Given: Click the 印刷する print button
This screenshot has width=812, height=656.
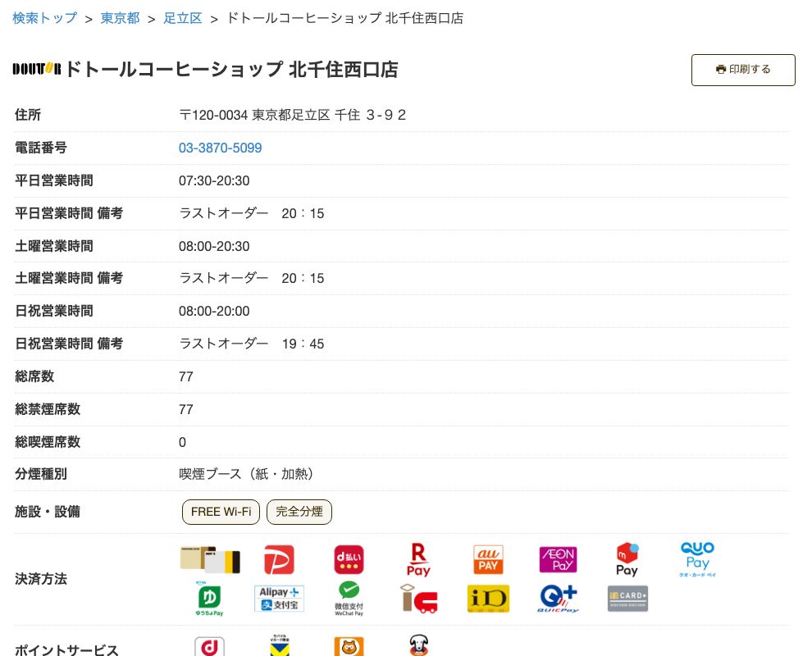Looking at the screenshot, I should [743, 70].
